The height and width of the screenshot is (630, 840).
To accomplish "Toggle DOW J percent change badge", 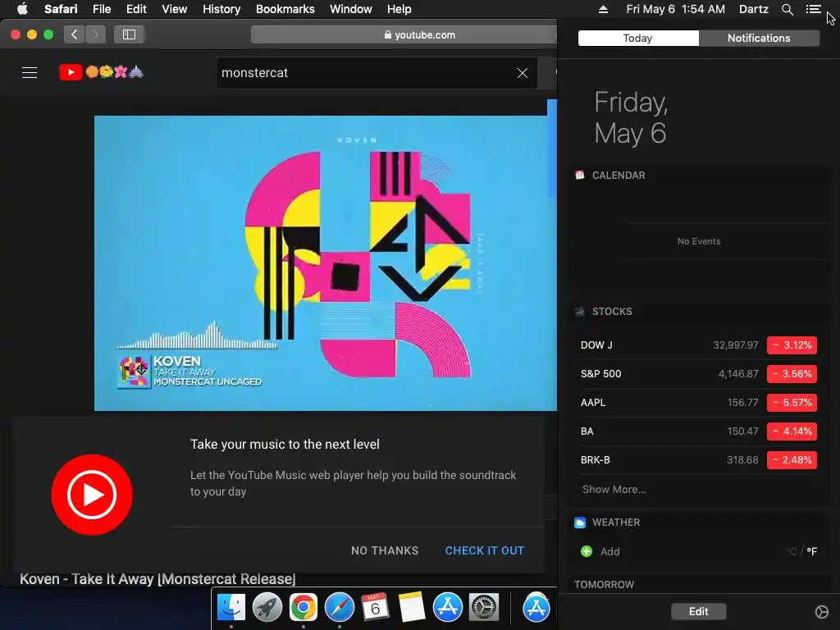I will click(x=792, y=345).
